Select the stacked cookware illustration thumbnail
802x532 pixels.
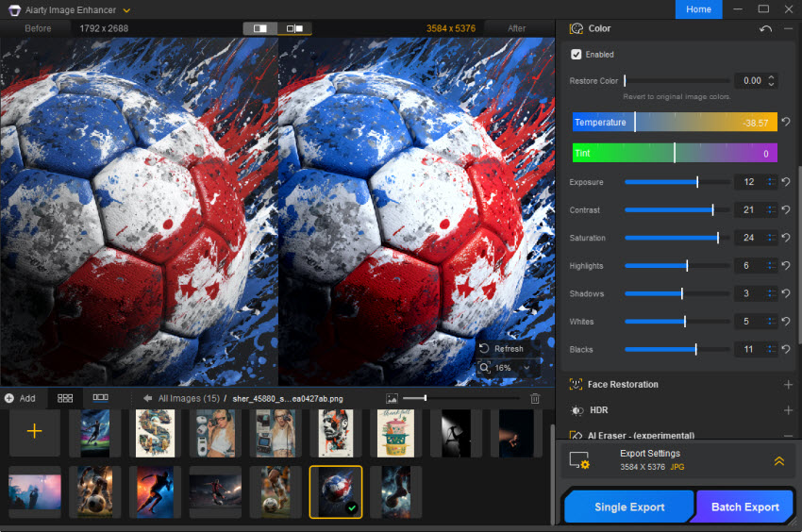tap(396, 433)
